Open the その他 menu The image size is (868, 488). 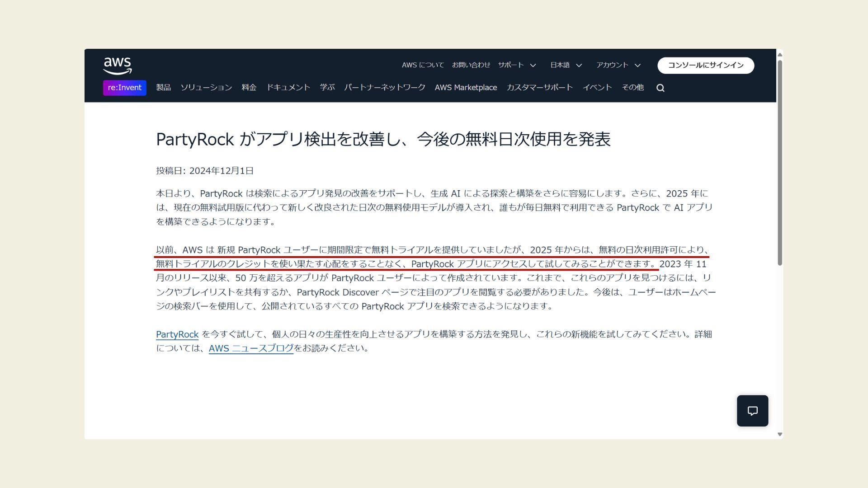[x=632, y=88]
